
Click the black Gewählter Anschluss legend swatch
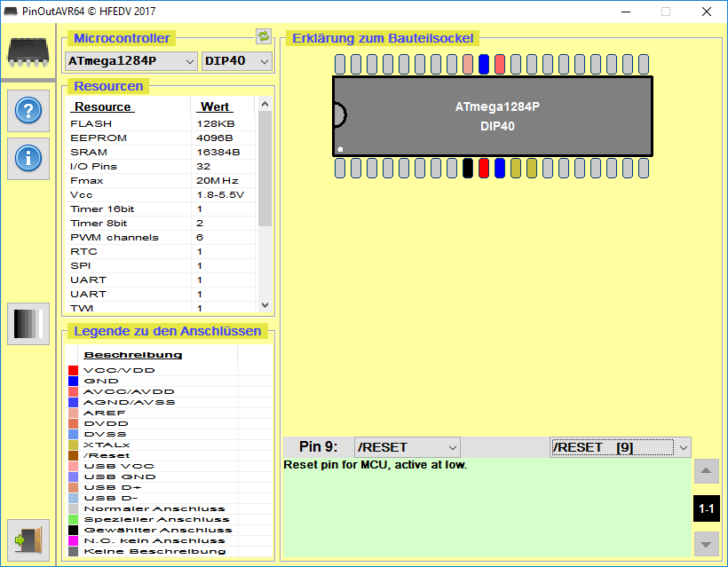[x=74, y=531]
